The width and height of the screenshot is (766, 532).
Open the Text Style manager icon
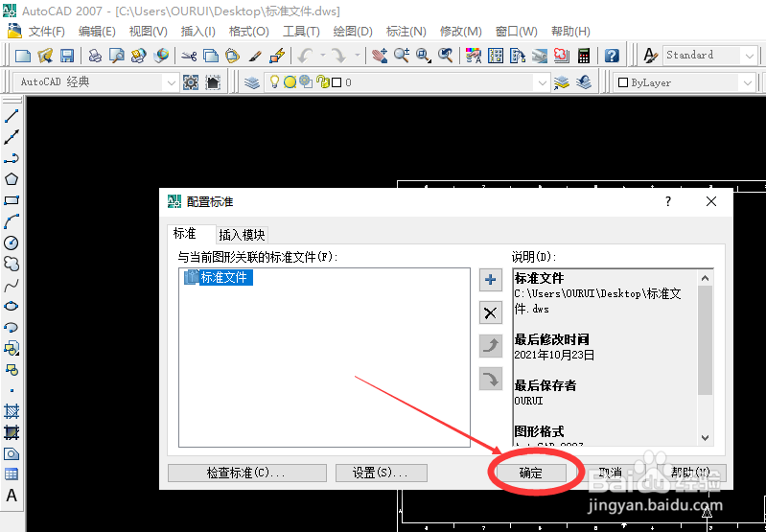pyautogui.click(x=650, y=56)
